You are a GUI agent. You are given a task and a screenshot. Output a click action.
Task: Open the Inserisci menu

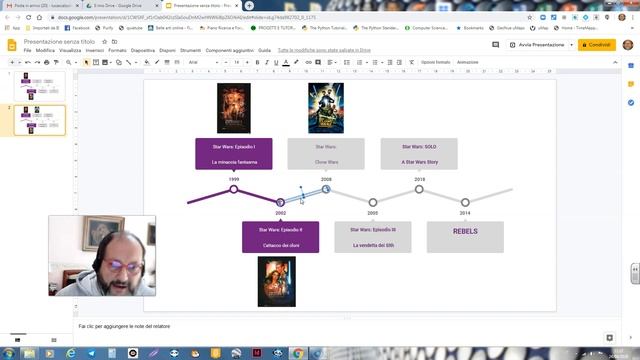pos(95,50)
